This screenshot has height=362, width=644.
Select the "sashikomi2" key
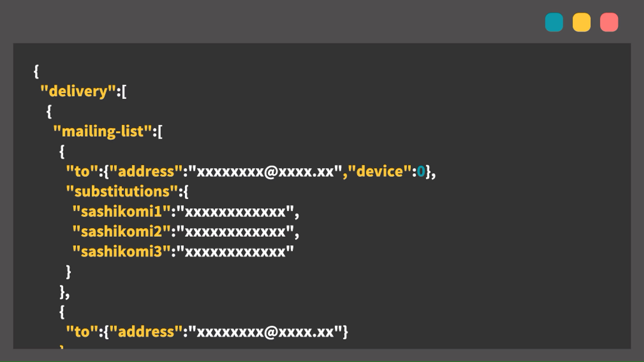121,232
